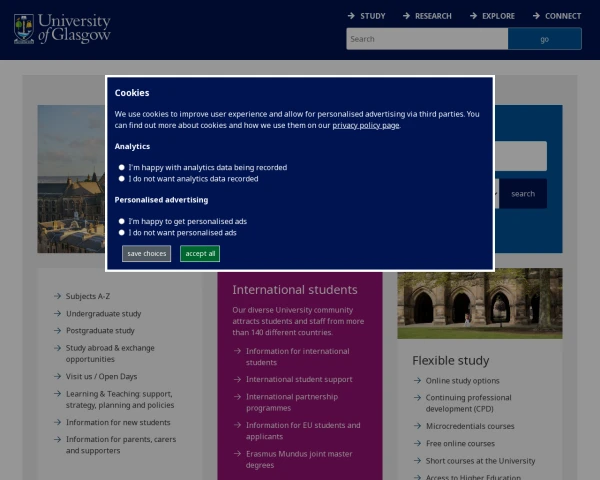Click arrow icon beside Information for international students
The image size is (600, 480).
pyautogui.click(x=237, y=351)
